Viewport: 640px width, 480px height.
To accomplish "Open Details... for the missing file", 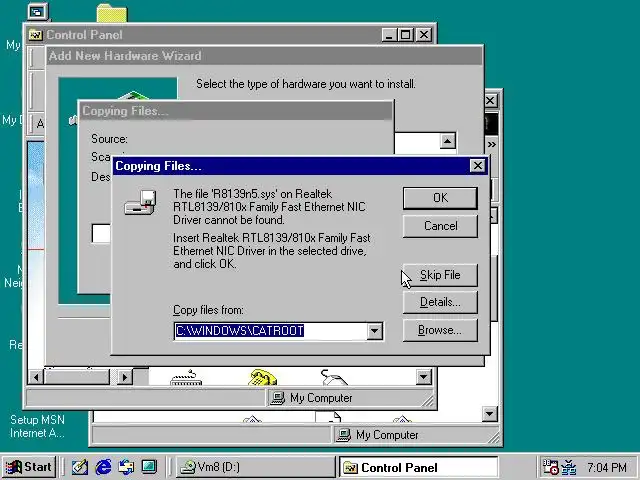I will (440, 302).
